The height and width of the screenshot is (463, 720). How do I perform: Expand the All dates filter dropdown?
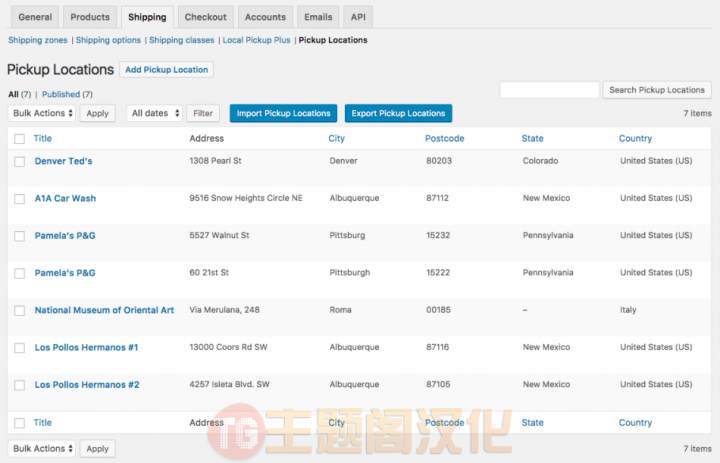pyautogui.click(x=155, y=113)
